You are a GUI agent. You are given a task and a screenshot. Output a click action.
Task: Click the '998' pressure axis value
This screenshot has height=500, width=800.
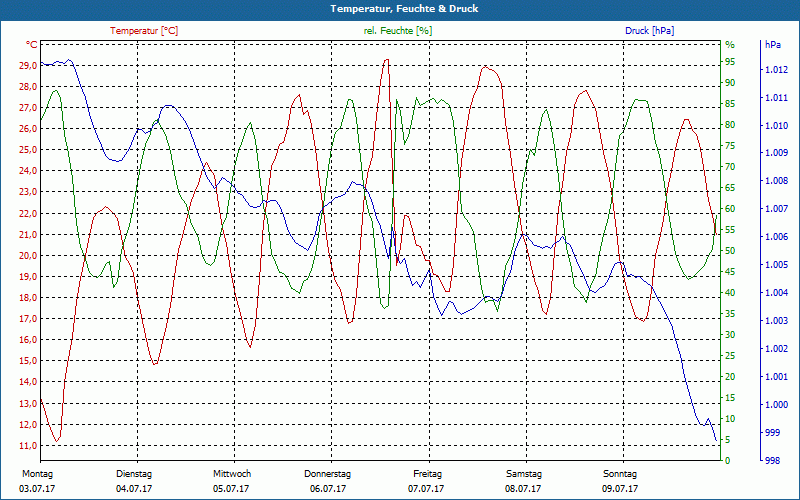coord(772,461)
